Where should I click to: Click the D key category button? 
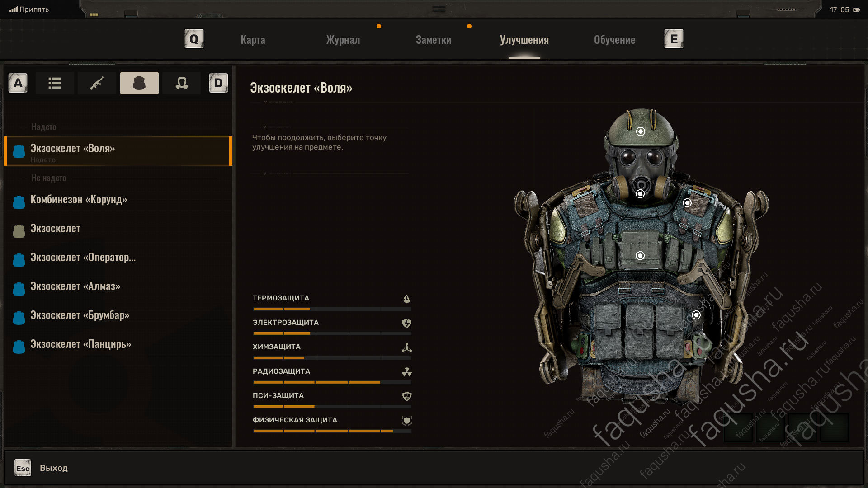click(x=218, y=83)
